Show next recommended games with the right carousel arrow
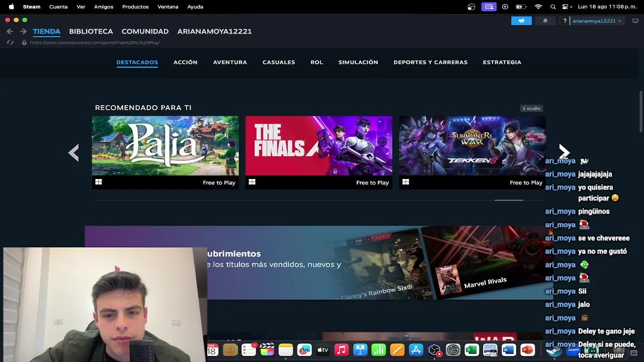This screenshot has height=362, width=644. point(564,151)
